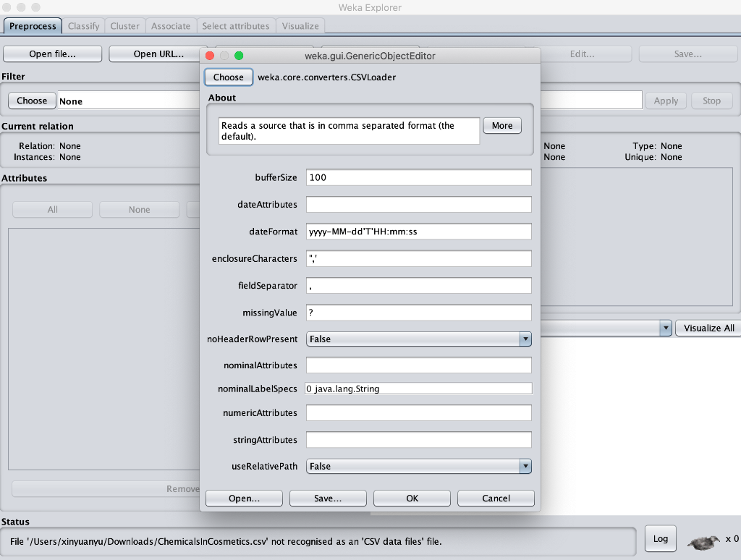Click the status message about ChemicalsInCosmetics.csv
The height and width of the screenshot is (560, 741).
pyautogui.click(x=226, y=542)
